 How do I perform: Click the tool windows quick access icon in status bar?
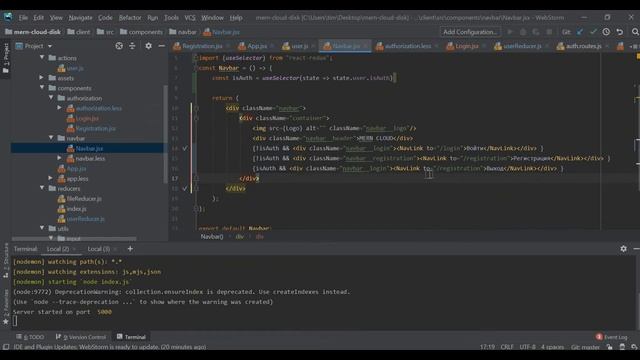click(6, 347)
